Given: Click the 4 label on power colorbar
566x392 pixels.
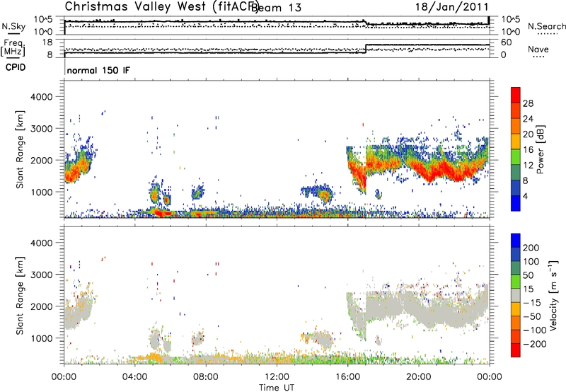Looking at the screenshot, I should coord(525,197).
